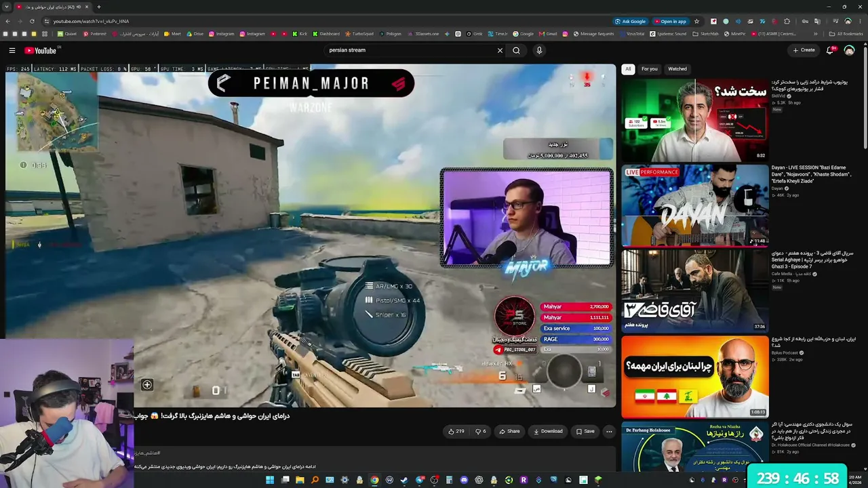
Task: Open YouTube notifications bell
Action: [x=830, y=50]
